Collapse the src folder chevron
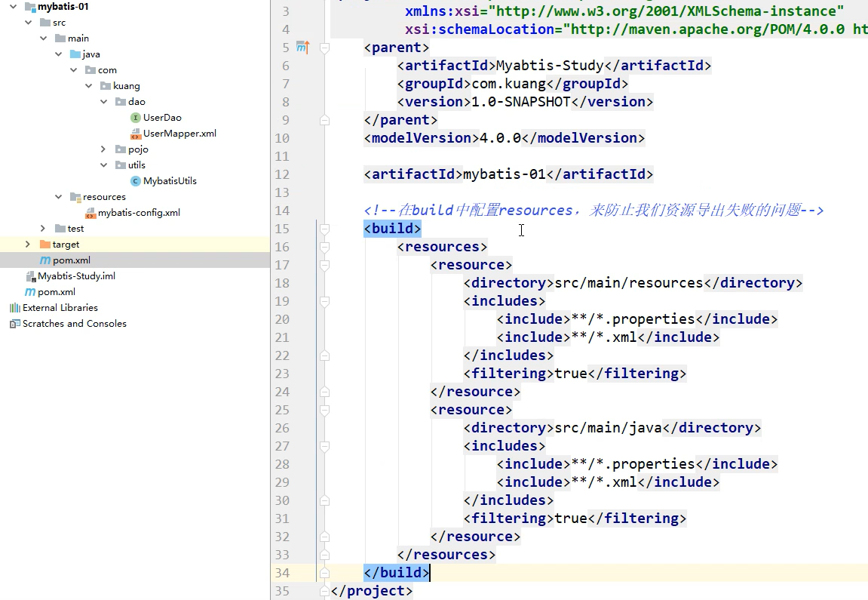868x600 pixels. click(28, 23)
